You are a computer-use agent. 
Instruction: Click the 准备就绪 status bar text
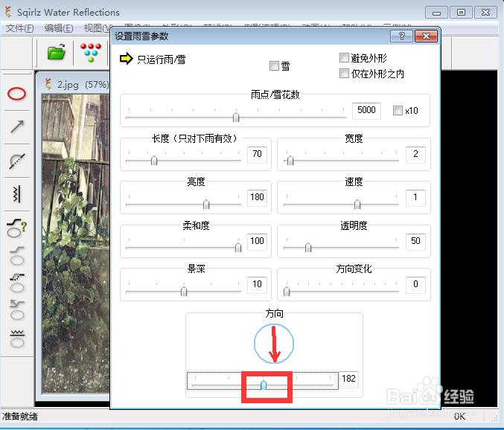coord(20,417)
